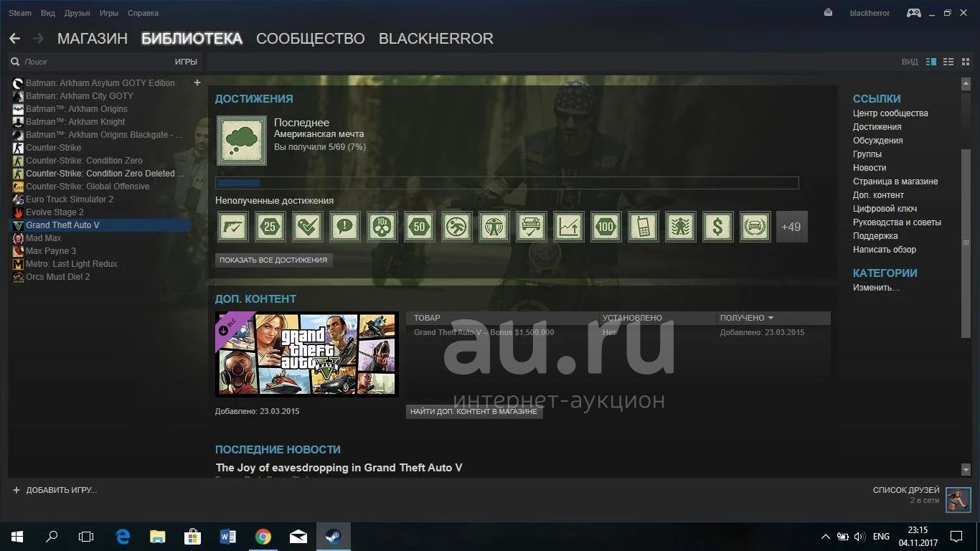Viewport: 980px width, 551px height.
Task: Open the Grand Theft Auto V DLC thumbnail
Action: coord(307,354)
